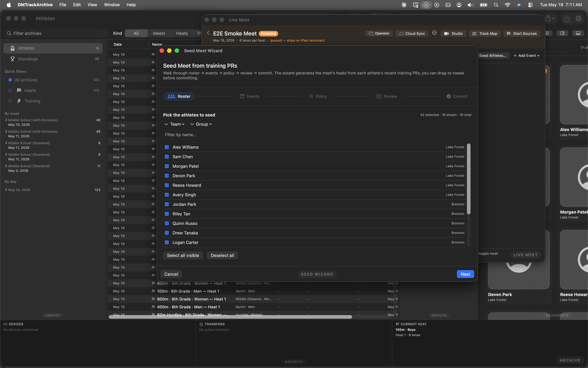The width and height of the screenshot is (588, 368).
Task: Jump to the Policy wizard step
Action: pos(318,96)
